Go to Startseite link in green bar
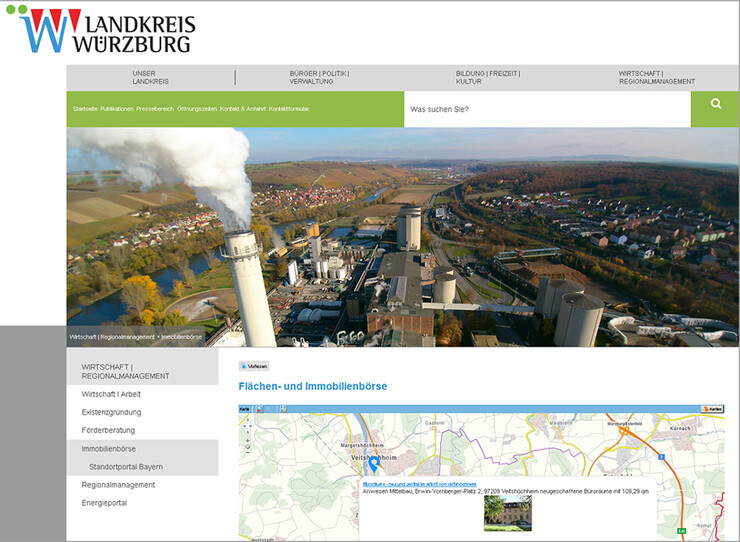The width and height of the screenshot is (740, 542). pos(84,108)
